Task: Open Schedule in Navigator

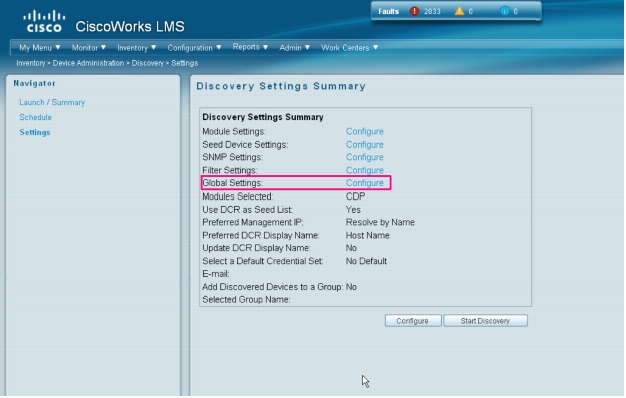Action: click(x=36, y=117)
